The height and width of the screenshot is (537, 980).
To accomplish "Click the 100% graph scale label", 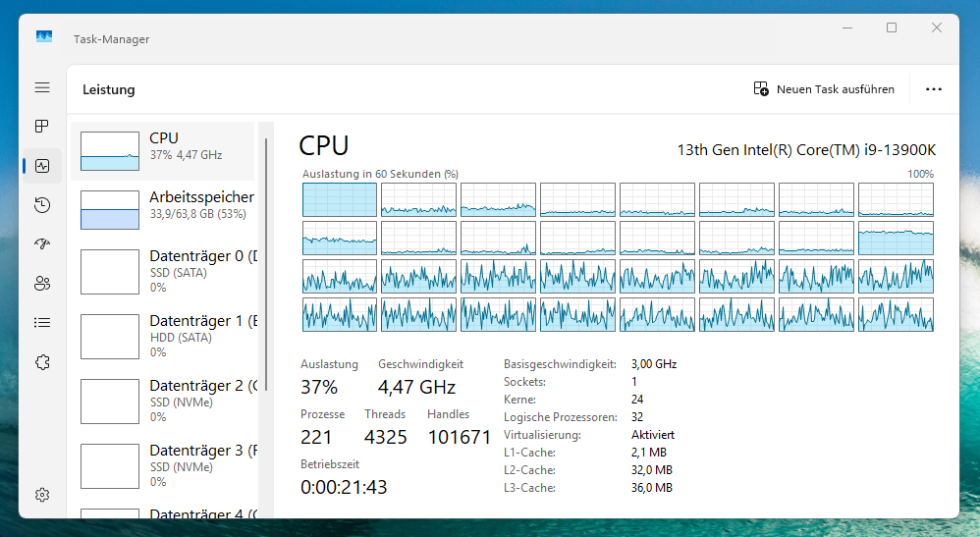I will click(x=921, y=174).
